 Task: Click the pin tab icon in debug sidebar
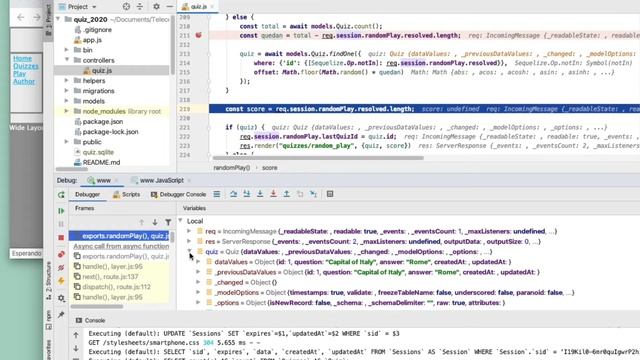click(61, 314)
